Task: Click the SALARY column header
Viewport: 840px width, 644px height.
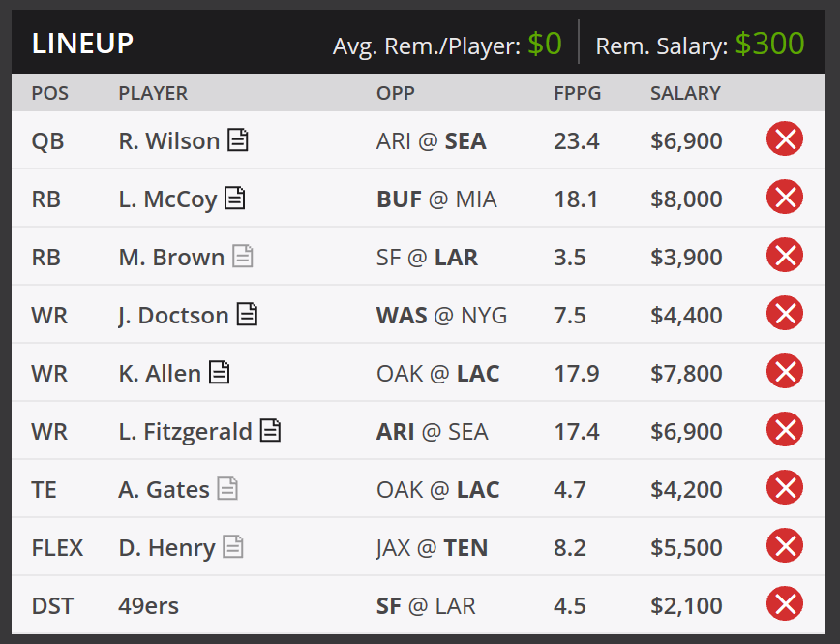Action: (x=685, y=93)
